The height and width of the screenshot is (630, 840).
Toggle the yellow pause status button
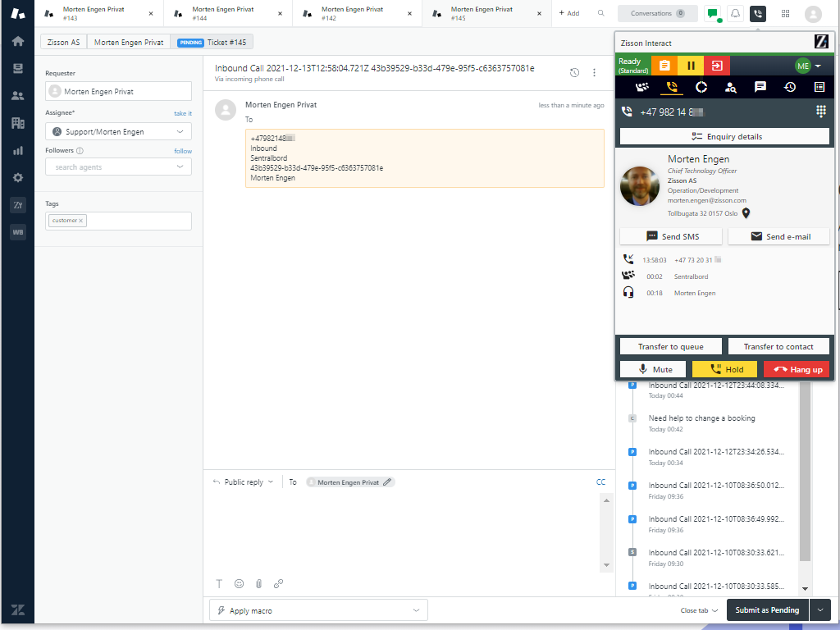coord(691,66)
